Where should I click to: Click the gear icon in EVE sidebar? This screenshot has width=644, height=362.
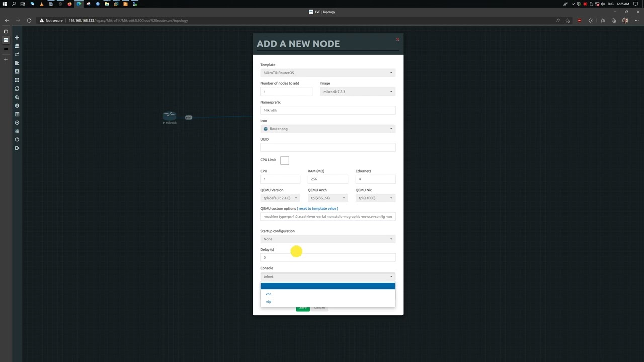coord(17,131)
